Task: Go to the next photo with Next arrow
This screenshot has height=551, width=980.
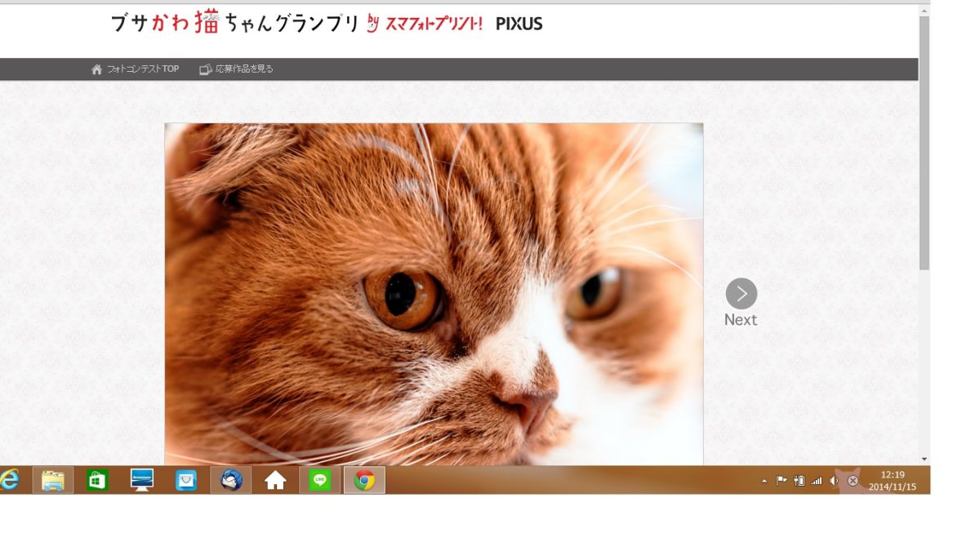Action: [741, 293]
